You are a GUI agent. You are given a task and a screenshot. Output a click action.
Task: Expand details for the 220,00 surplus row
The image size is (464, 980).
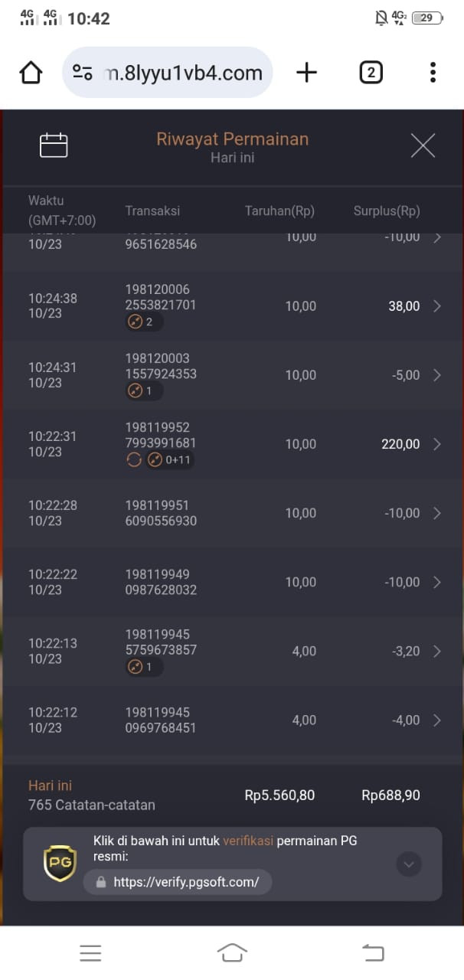click(x=437, y=444)
